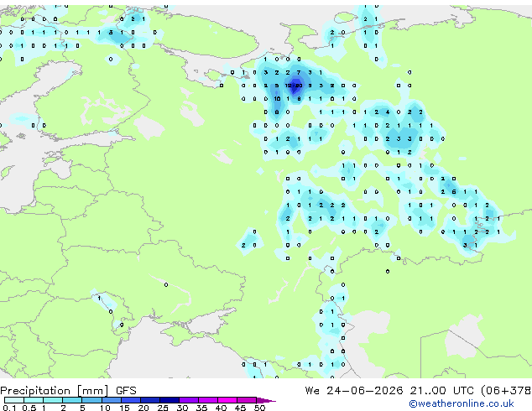Click the legend label '50'
This screenshot has width=532, height=411.
click(259, 408)
